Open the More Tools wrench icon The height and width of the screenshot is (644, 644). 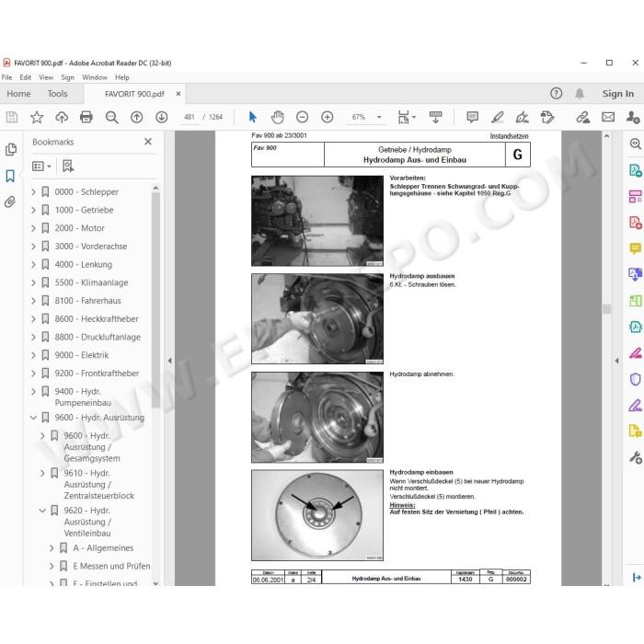(636, 457)
